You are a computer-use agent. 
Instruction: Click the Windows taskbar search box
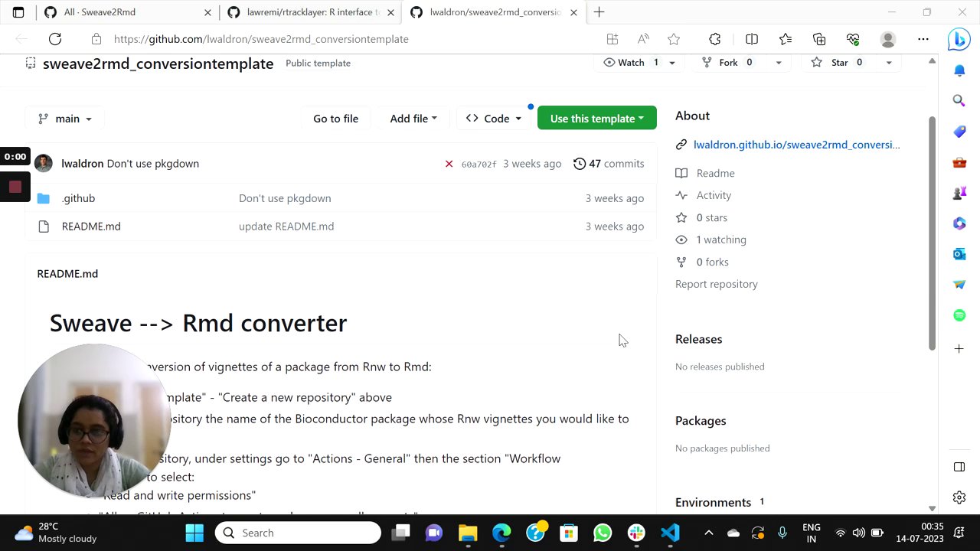[x=298, y=533]
